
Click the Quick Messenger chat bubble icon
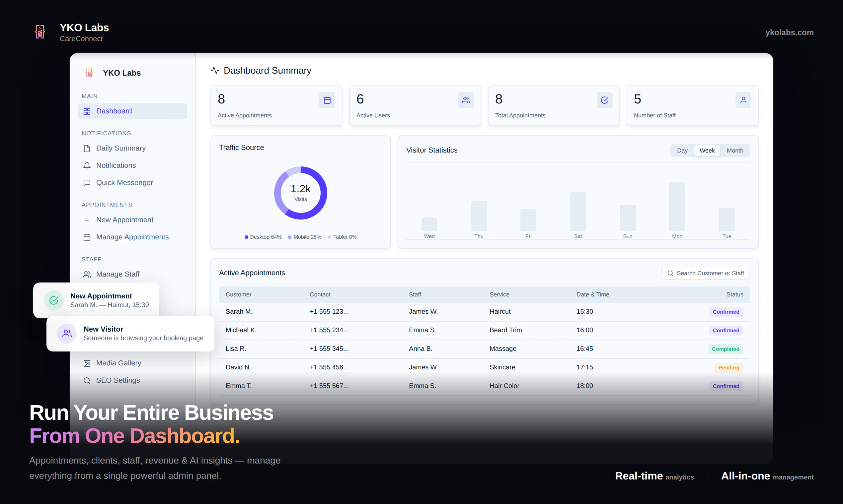tap(87, 183)
